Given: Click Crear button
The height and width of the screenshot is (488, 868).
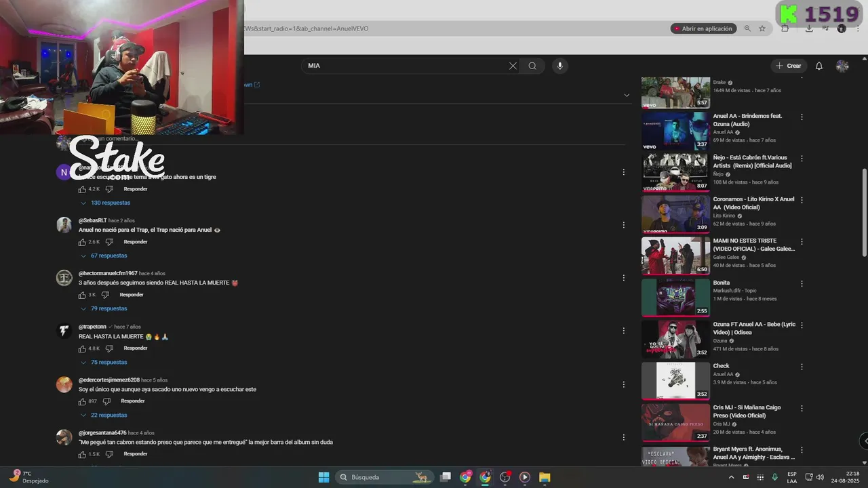Looking at the screenshot, I should [x=789, y=66].
